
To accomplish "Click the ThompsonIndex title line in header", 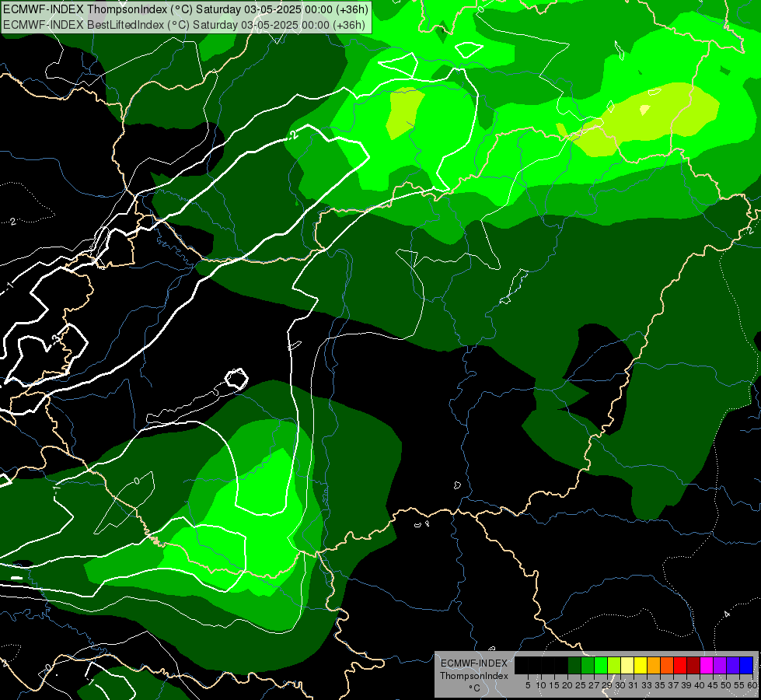I will (186, 9).
